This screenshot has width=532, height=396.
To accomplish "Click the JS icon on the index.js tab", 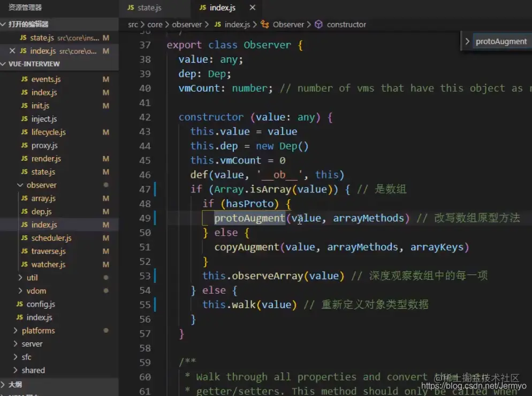I will point(202,8).
